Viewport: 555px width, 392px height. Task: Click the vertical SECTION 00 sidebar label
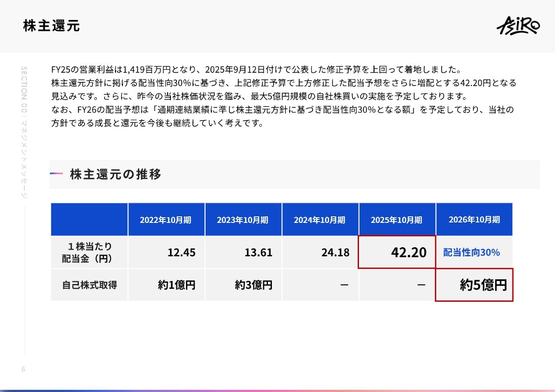pyautogui.click(x=24, y=132)
